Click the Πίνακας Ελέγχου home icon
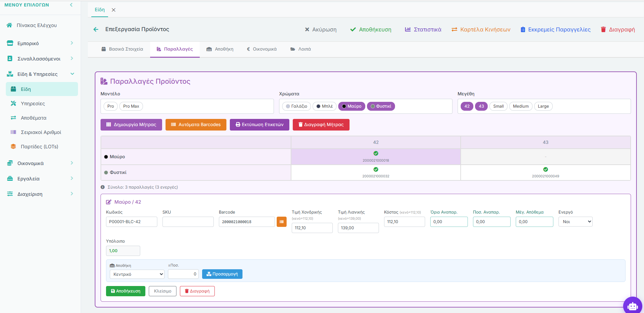This screenshot has width=644, height=313. point(10,25)
